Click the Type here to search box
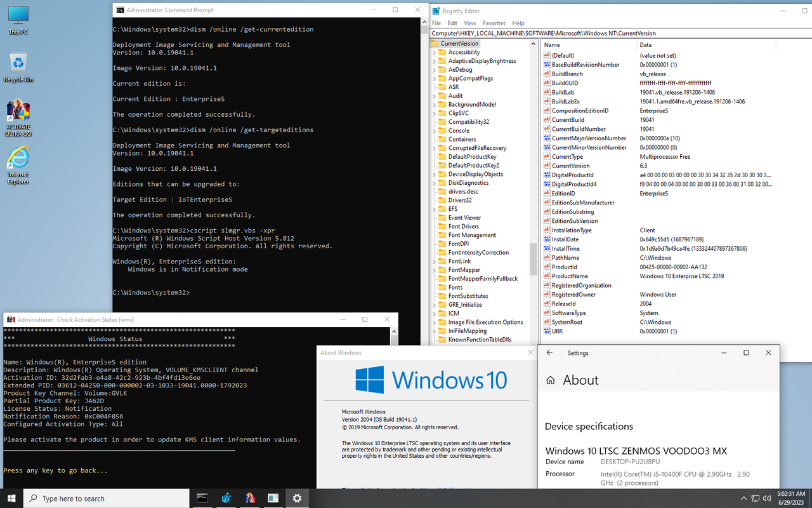Image resolution: width=812 pixels, height=508 pixels. pyautogui.click(x=108, y=498)
